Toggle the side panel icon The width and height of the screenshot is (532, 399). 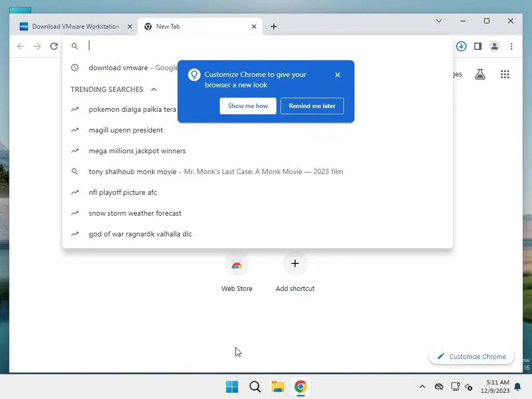tap(478, 46)
